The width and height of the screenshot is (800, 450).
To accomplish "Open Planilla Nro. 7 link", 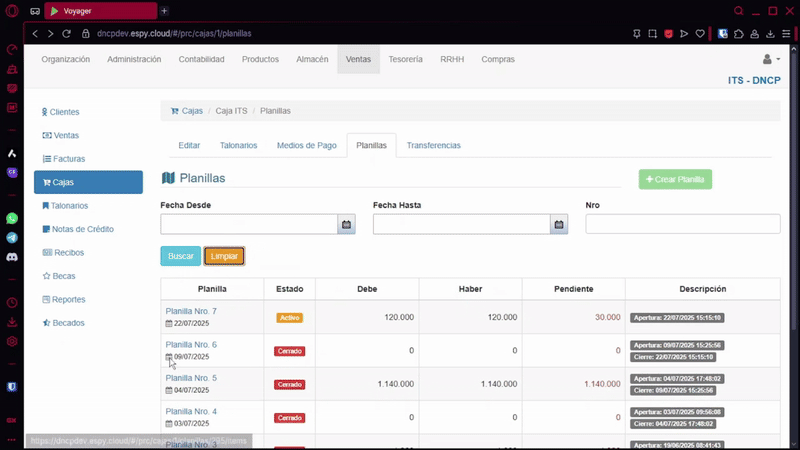I will coord(191,312).
